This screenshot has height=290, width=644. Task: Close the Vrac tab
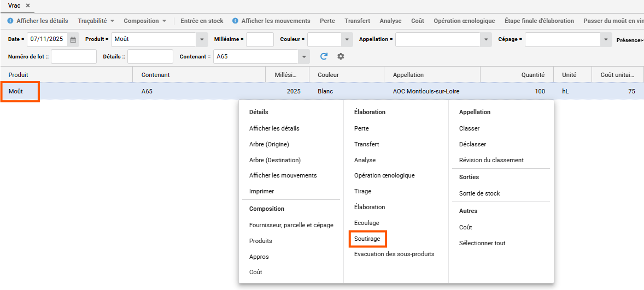(x=28, y=6)
